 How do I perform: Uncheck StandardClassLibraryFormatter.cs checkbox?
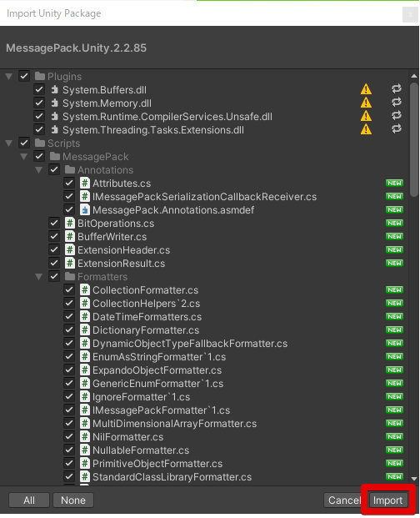click(x=69, y=476)
